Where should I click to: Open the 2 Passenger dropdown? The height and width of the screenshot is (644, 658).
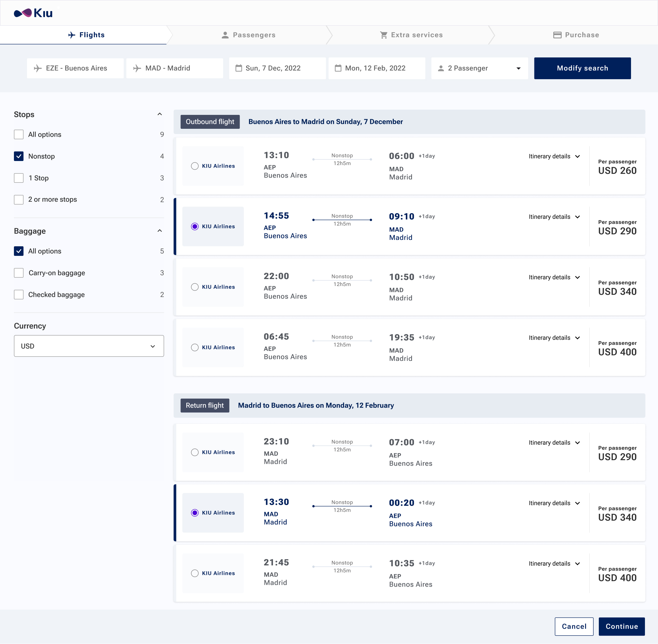click(x=479, y=68)
